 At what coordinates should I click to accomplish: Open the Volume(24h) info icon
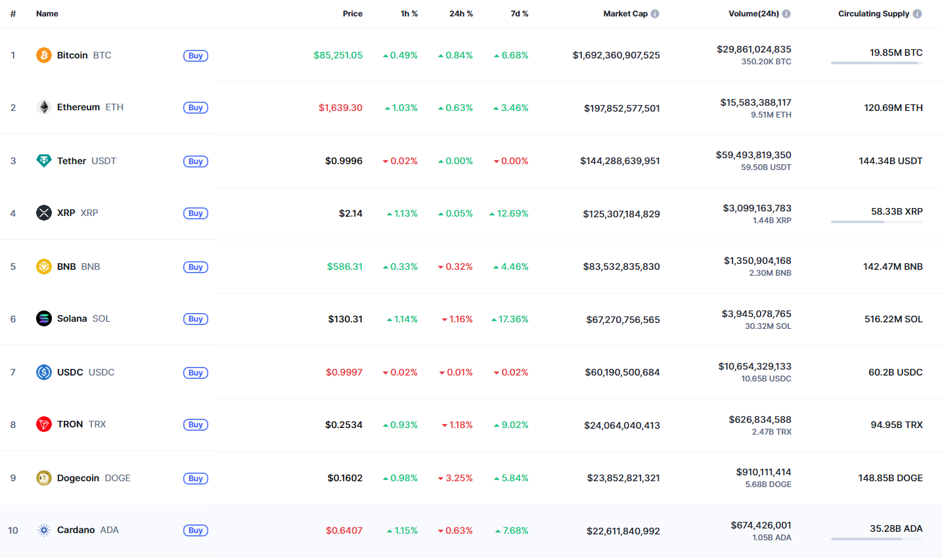tap(786, 14)
